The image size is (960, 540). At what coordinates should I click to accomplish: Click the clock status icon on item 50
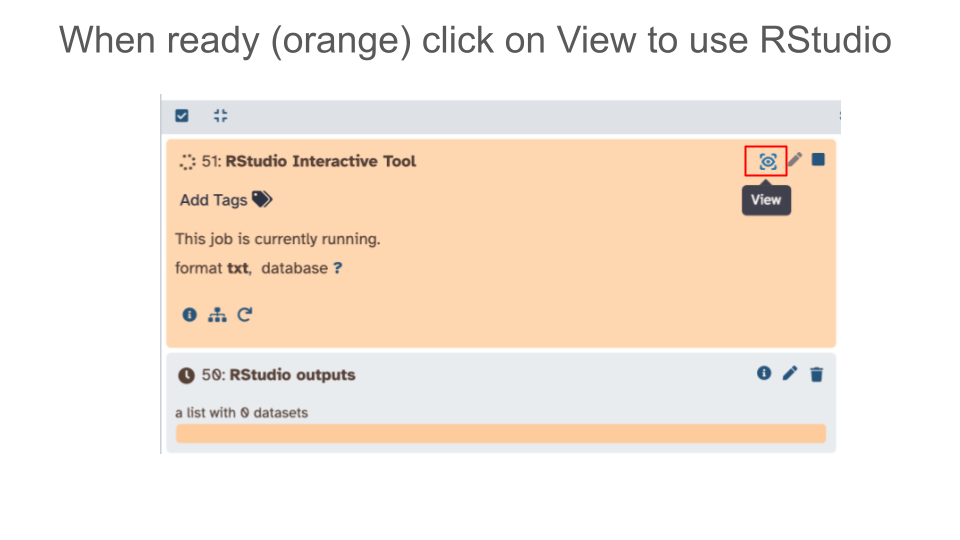pos(186,376)
